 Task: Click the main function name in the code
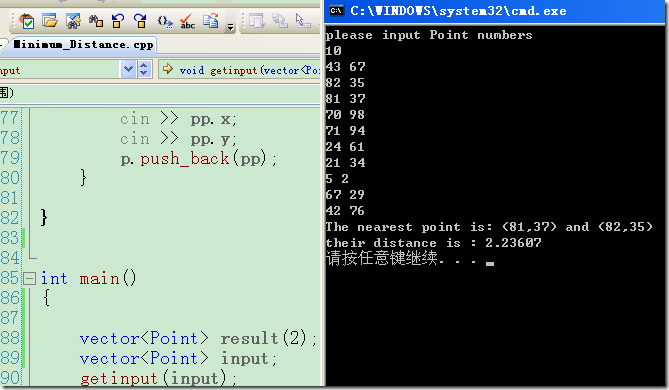click(x=99, y=279)
